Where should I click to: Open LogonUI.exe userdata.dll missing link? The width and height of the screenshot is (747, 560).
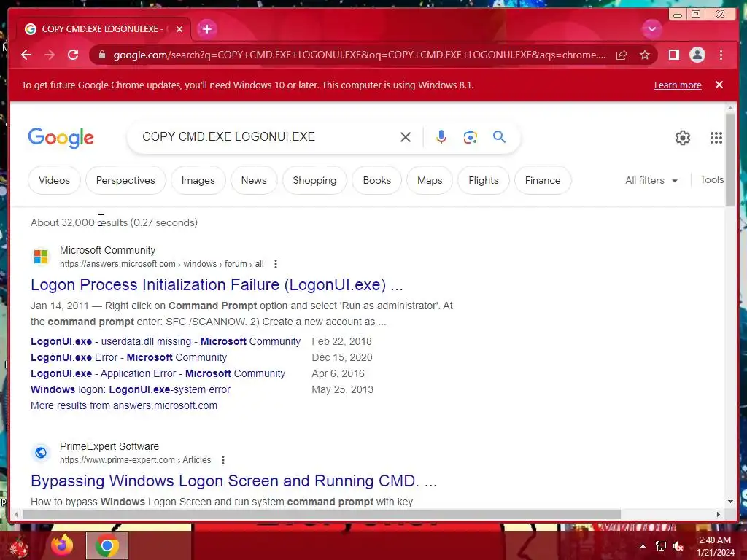click(166, 341)
